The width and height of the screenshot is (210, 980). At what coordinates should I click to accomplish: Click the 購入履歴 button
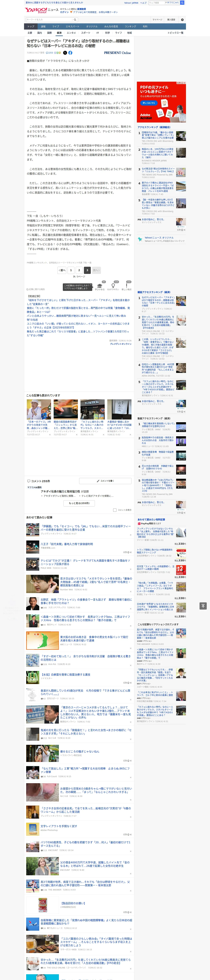171,20
